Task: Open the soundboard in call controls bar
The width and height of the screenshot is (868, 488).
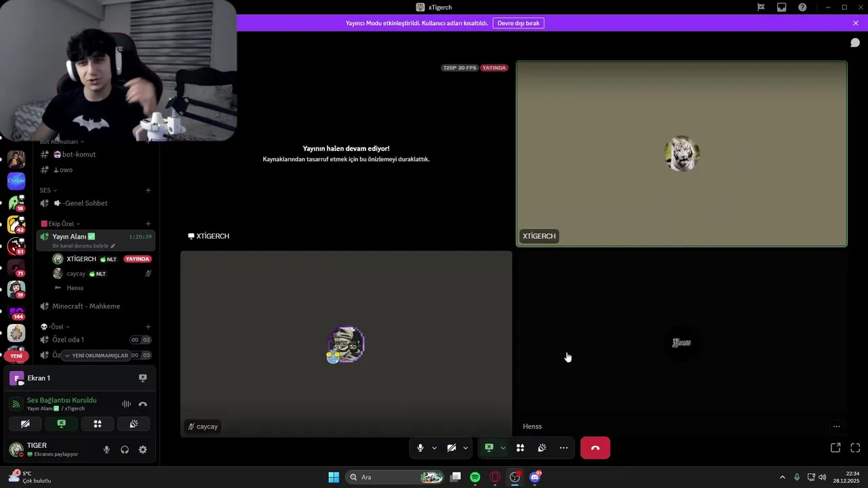Action: 542,448
